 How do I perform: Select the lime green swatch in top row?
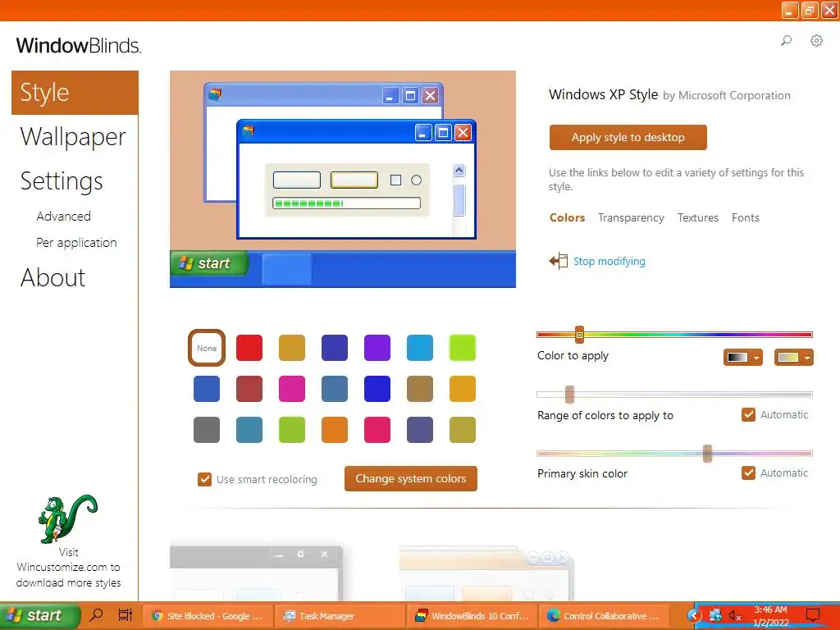tap(463, 348)
